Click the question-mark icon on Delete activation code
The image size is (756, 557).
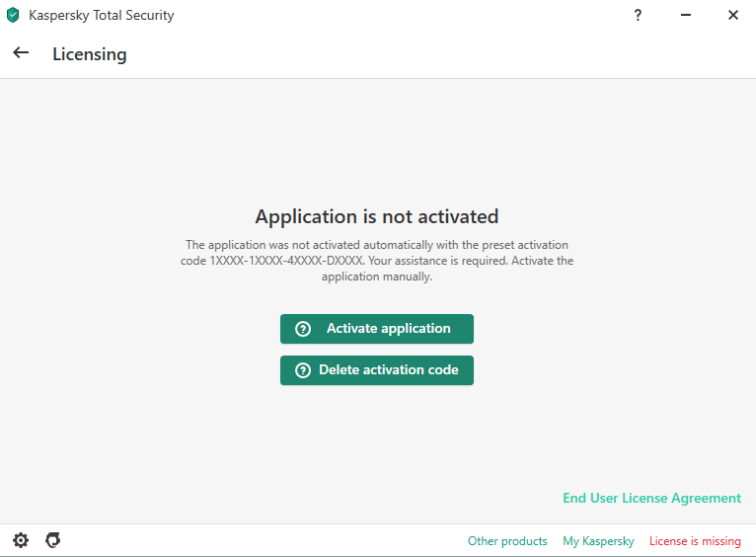(304, 370)
